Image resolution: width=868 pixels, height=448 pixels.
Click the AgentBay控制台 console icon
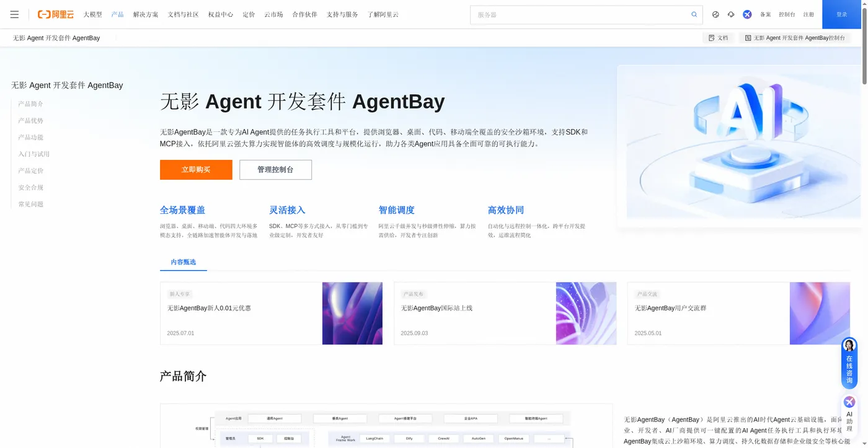pos(748,38)
